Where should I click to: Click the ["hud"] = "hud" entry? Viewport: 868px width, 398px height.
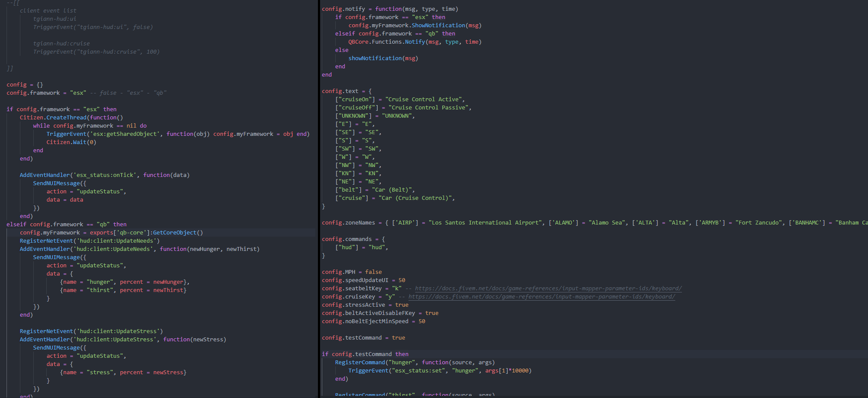(x=362, y=247)
